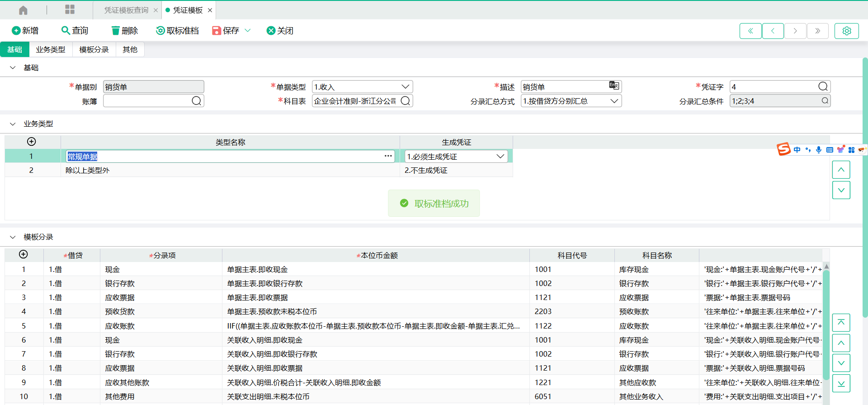Select the 凭证模板 tab
868x405 pixels.
coord(188,10)
